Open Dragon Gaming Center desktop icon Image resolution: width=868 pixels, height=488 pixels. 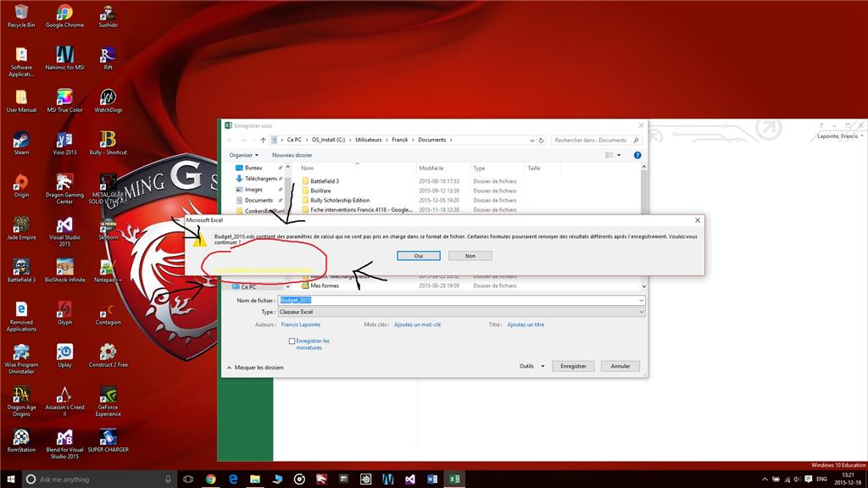click(64, 189)
